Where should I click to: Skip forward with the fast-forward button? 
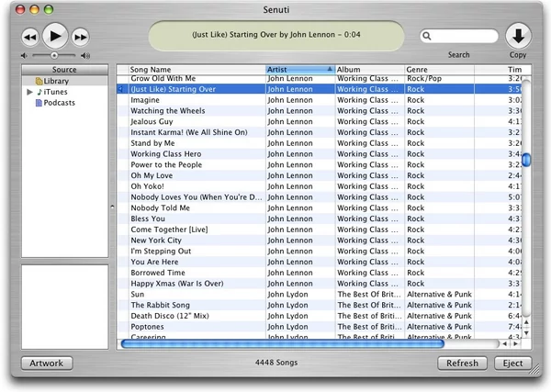pyautogui.click(x=81, y=37)
